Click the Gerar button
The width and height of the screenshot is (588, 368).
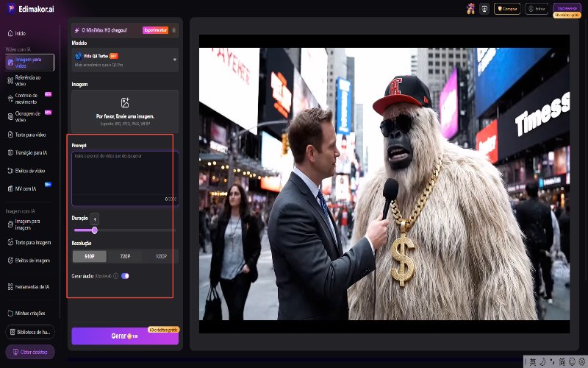[x=125, y=336]
